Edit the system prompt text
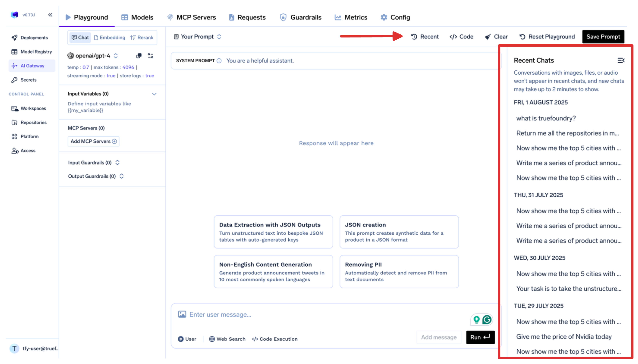638x364 pixels. pyautogui.click(x=260, y=61)
